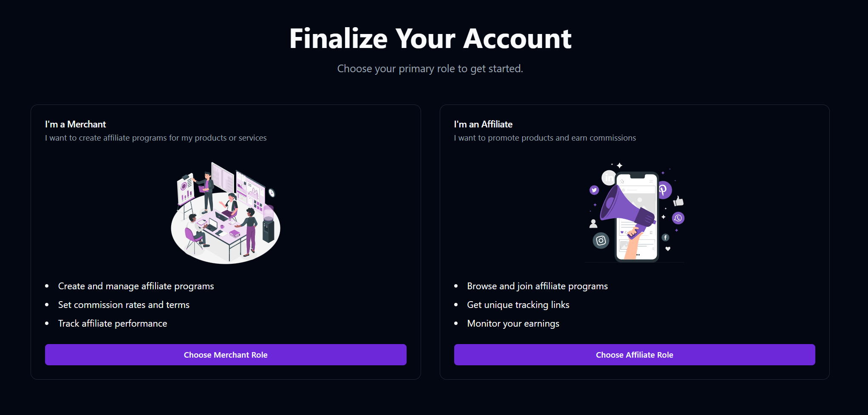Click the Twitter icon in the affiliate illustration
Viewport: 868px width, 415px height.
(x=594, y=190)
